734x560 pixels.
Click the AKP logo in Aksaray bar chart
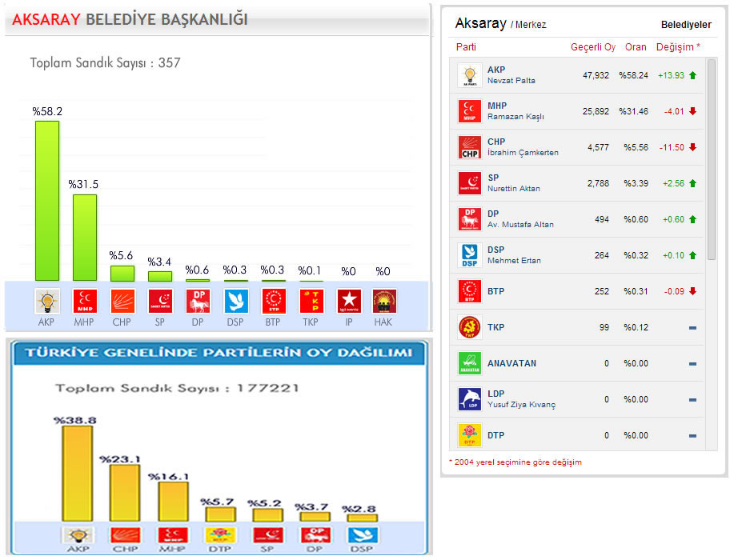point(47,301)
